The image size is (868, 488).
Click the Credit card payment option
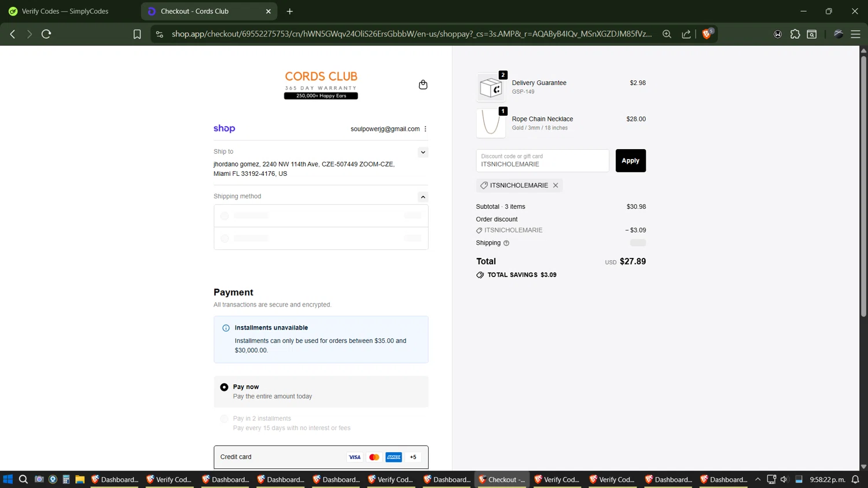click(321, 457)
